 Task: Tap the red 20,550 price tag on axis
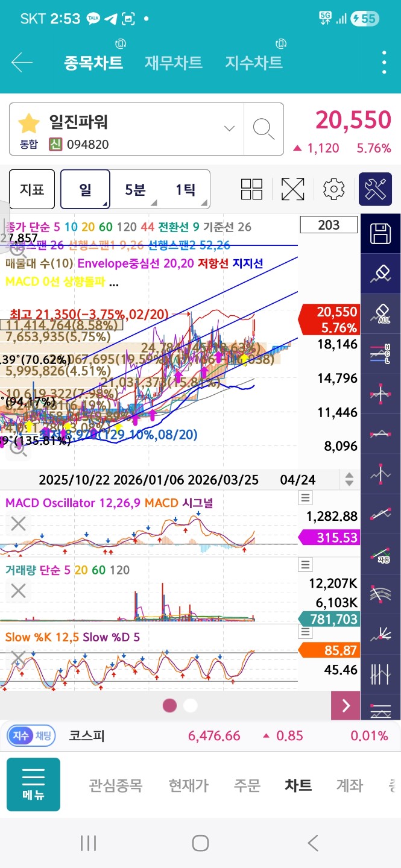pos(329,319)
